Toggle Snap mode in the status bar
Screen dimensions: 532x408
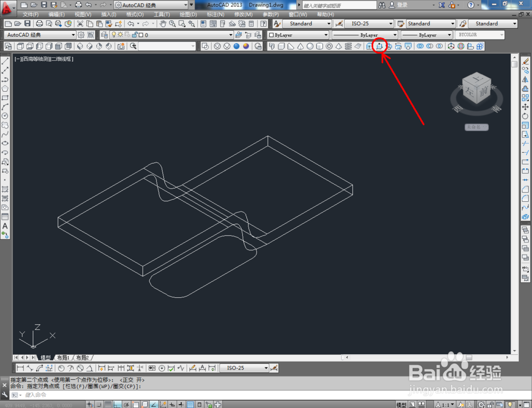(x=99, y=405)
